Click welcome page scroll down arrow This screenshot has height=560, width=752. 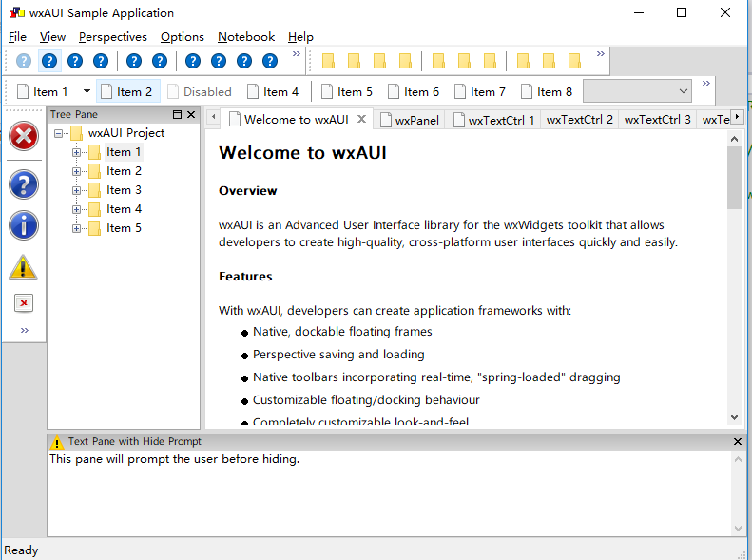pos(734,417)
